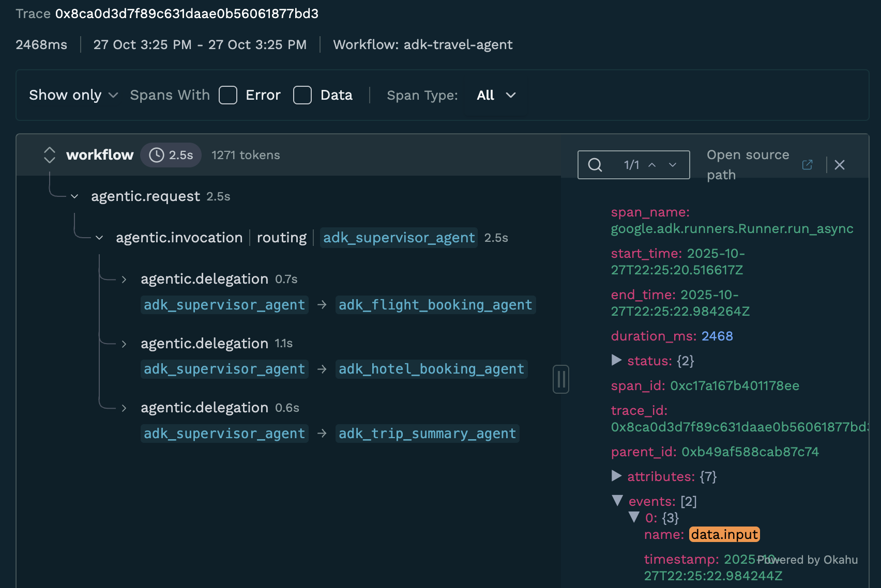Viewport: 881px width, 588px height.
Task: Click the double-chevron expand icon beside workflow
Action: coord(49,154)
